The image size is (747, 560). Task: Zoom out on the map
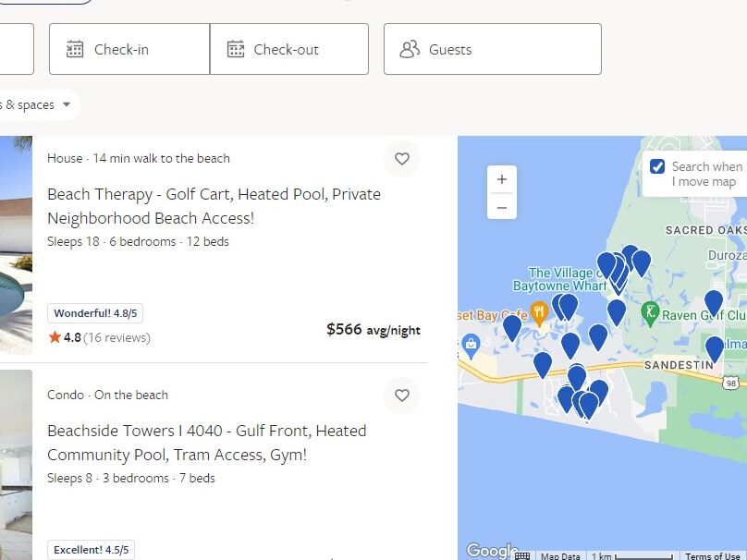pos(502,208)
